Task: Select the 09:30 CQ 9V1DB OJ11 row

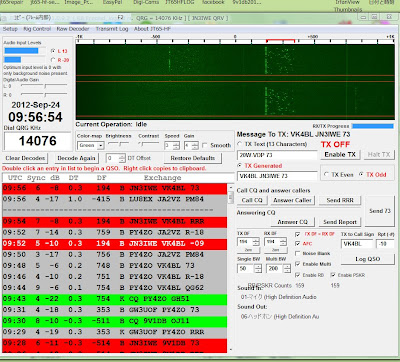Action: [115, 321]
